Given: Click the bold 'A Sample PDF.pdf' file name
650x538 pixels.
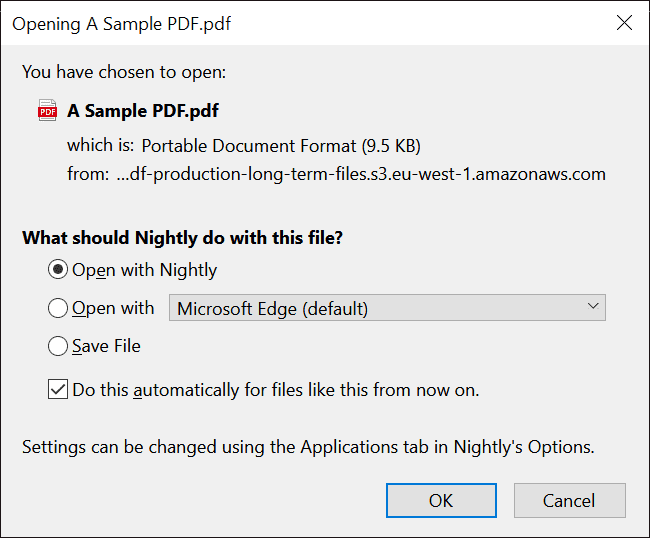Looking at the screenshot, I should pyautogui.click(x=143, y=111).
